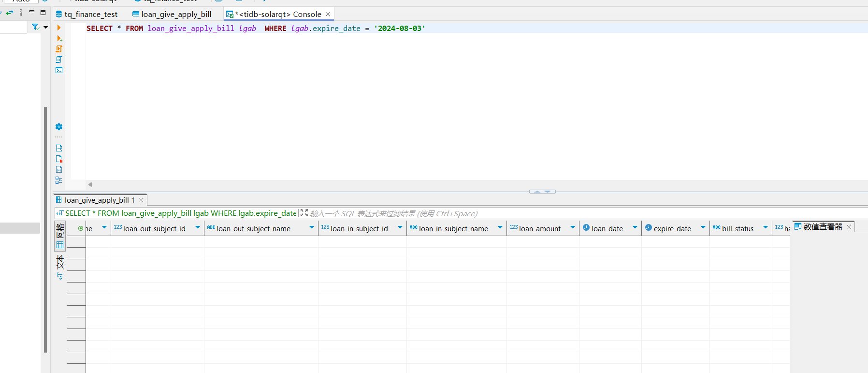
Task: Toggle link-with-editor arrows in navigator
Action: click(9, 13)
